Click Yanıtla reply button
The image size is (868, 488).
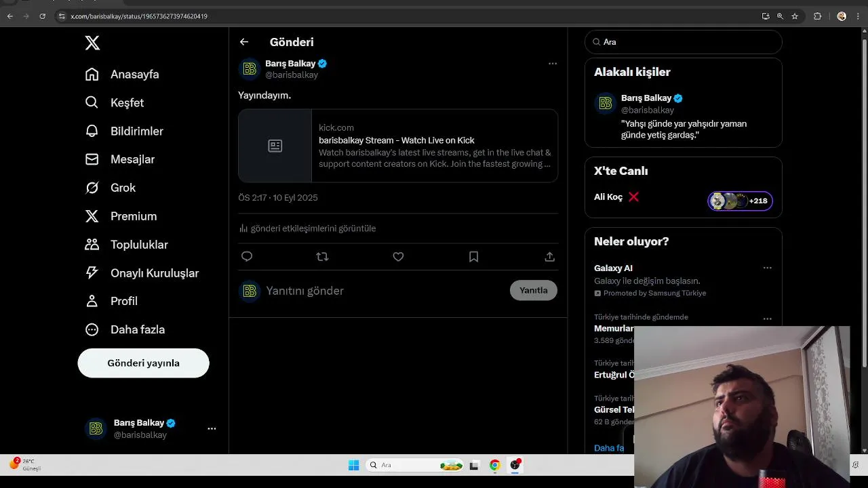point(534,290)
